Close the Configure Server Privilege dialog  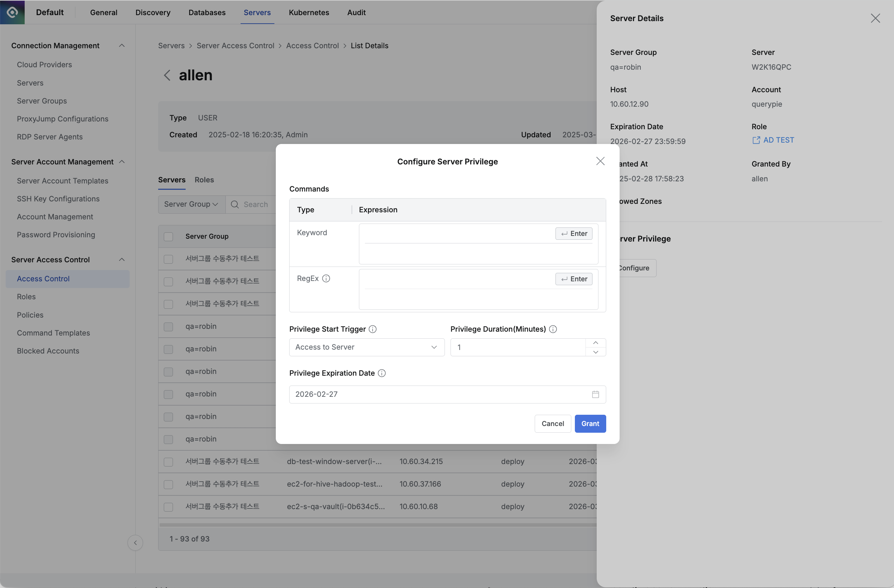(x=600, y=161)
